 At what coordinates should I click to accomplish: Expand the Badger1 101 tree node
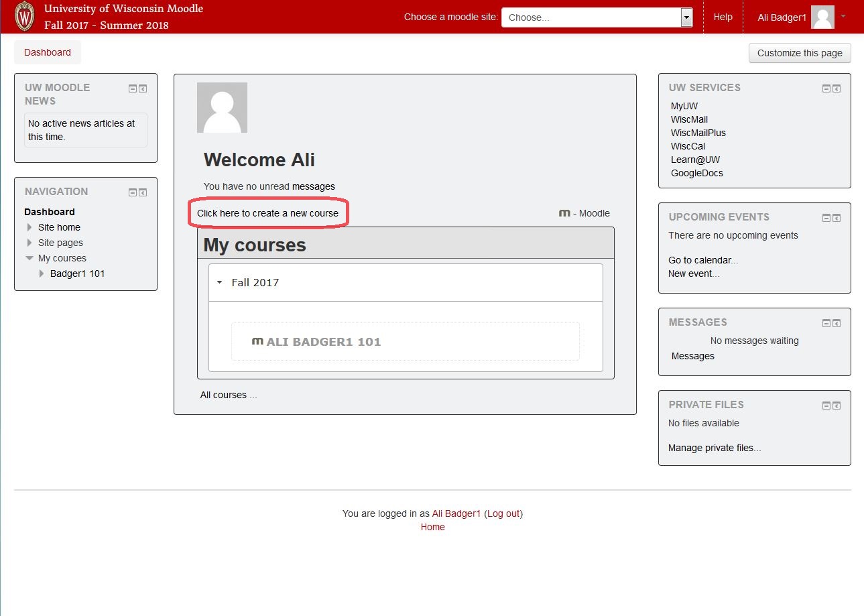pyautogui.click(x=42, y=273)
